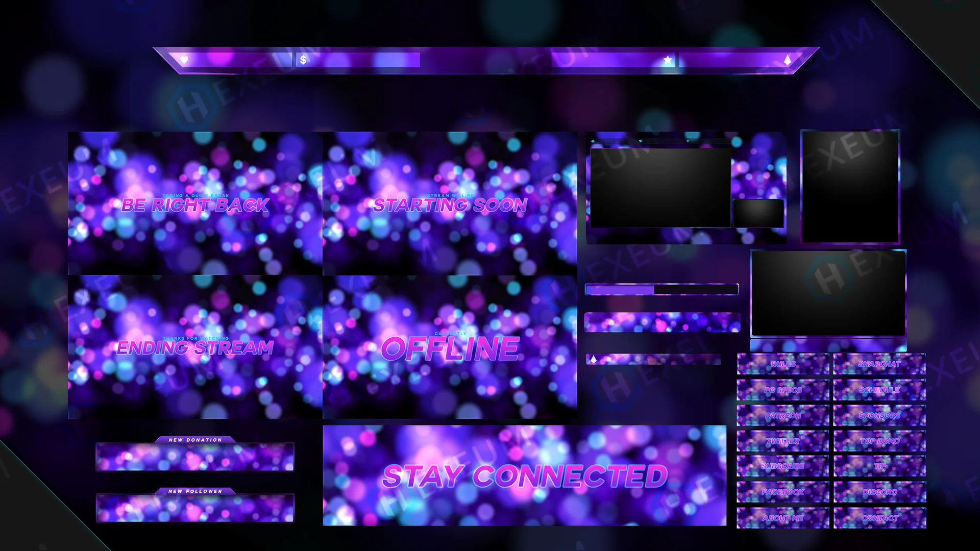Click the Rules panel button

(x=783, y=364)
